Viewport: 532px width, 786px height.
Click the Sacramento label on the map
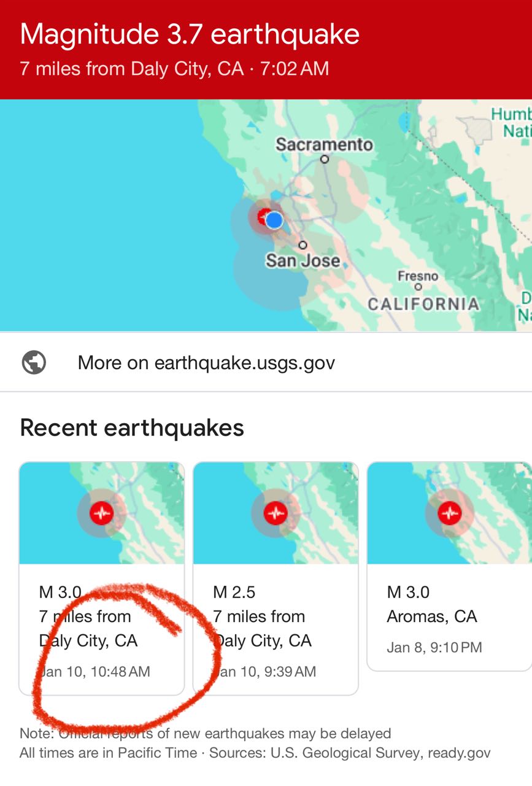(324, 145)
